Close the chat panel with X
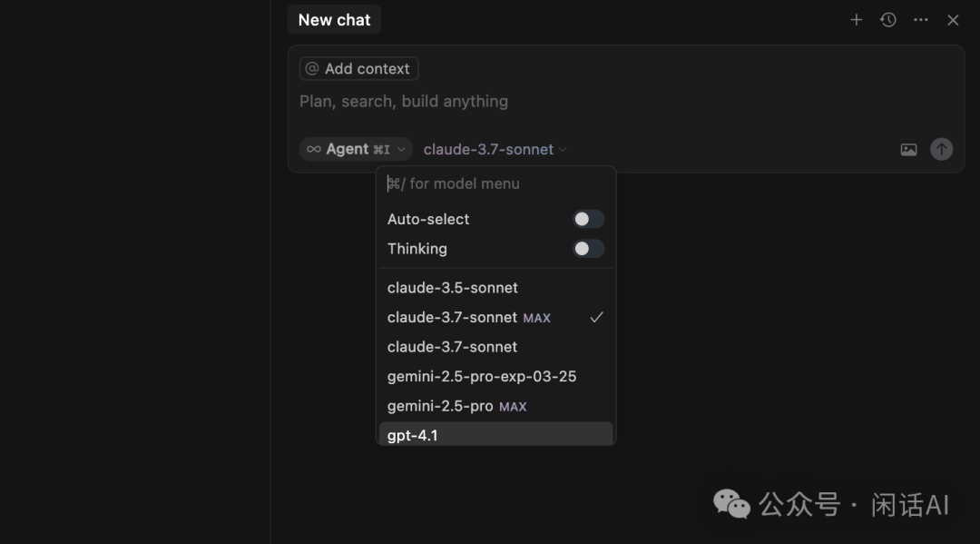 pyautogui.click(x=953, y=20)
